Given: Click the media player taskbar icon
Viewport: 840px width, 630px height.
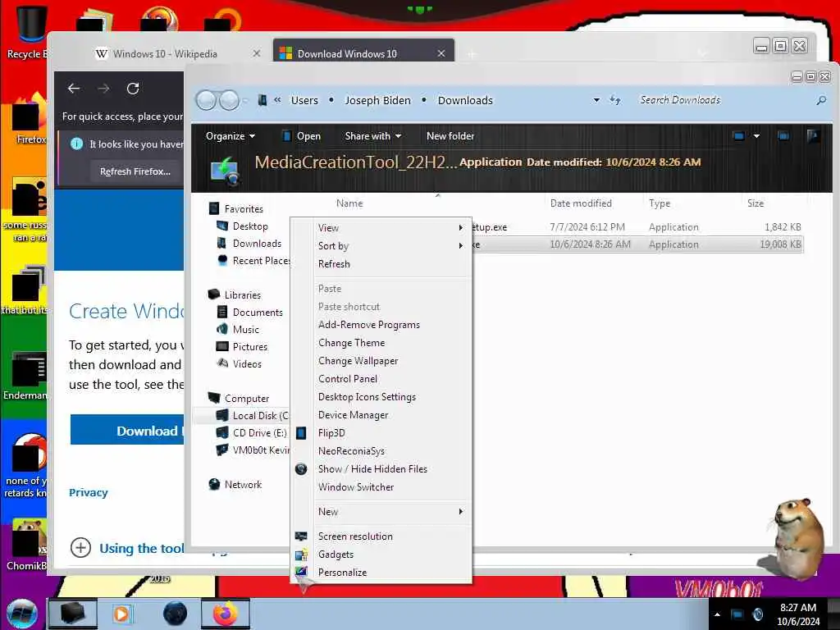Looking at the screenshot, I should click(x=121, y=614).
